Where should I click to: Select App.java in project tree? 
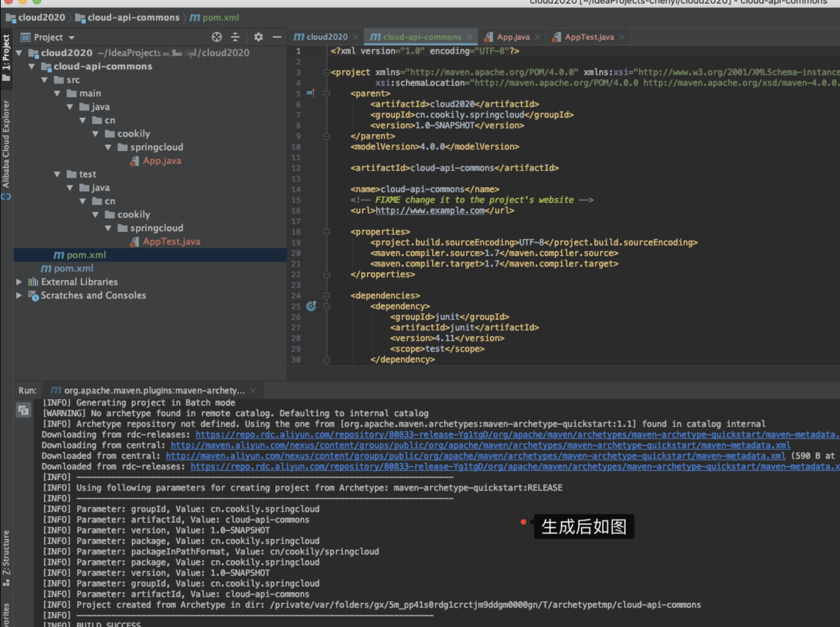pos(162,161)
